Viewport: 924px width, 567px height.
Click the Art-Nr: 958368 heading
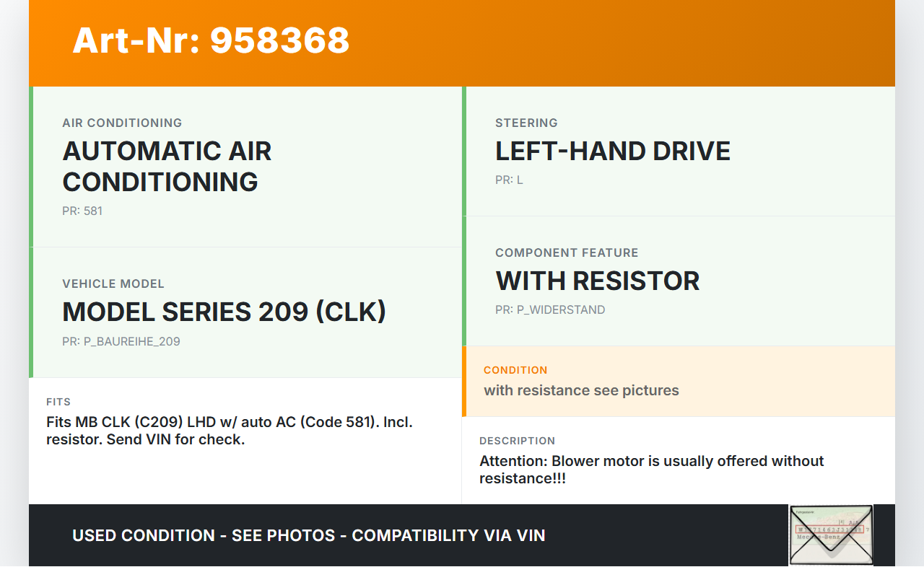pyautogui.click(x=211, y=40)
